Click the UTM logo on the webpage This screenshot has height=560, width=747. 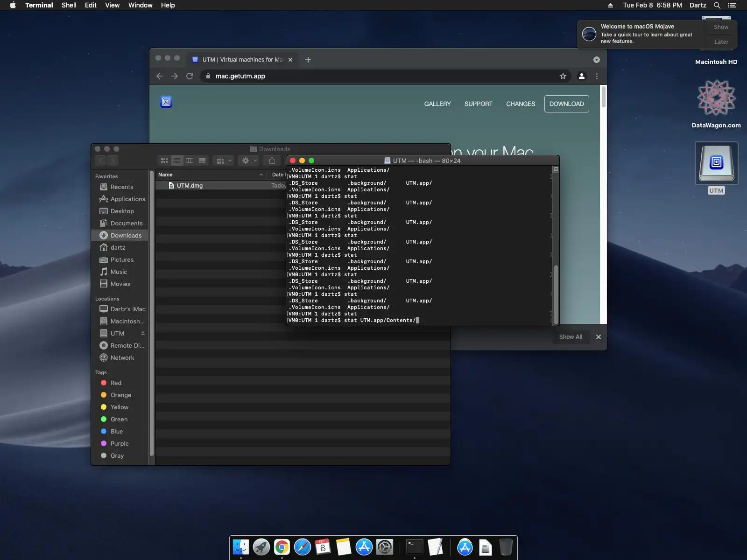click(166, 102)
